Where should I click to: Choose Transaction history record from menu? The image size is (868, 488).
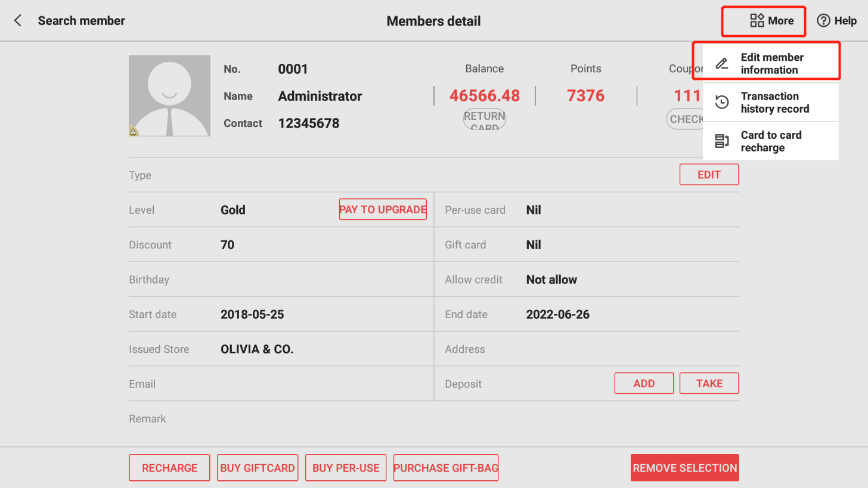[771, 102]
